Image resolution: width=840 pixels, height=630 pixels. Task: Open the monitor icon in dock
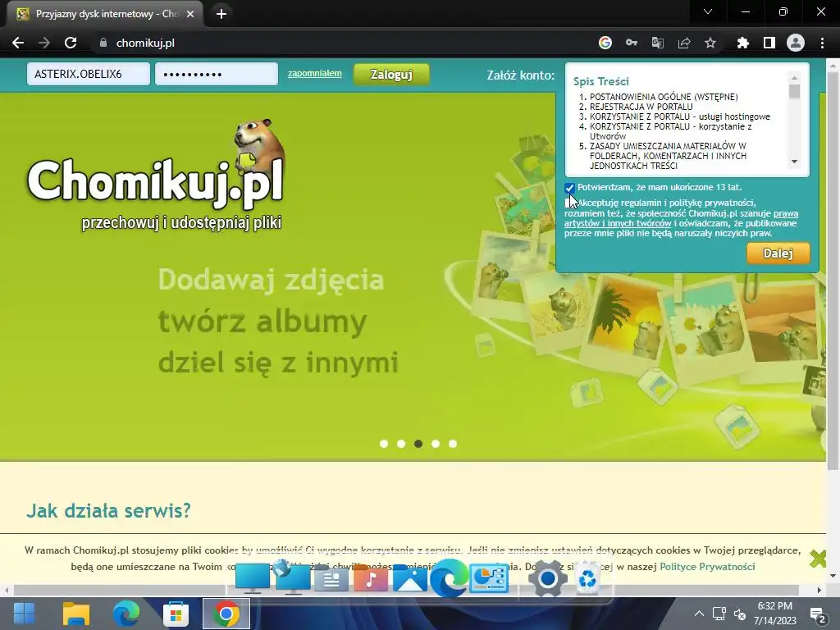coord(253,578)
